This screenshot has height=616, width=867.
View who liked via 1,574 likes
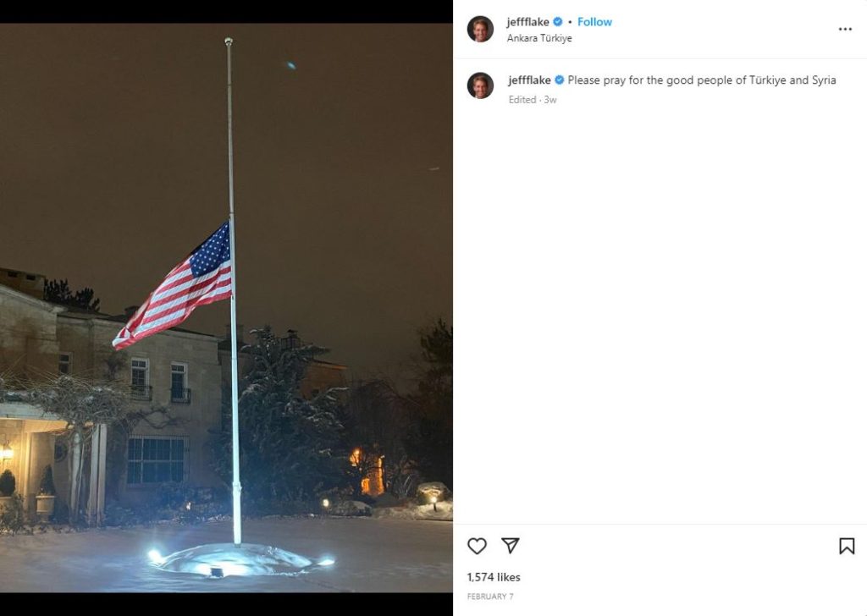coord(494,577)
